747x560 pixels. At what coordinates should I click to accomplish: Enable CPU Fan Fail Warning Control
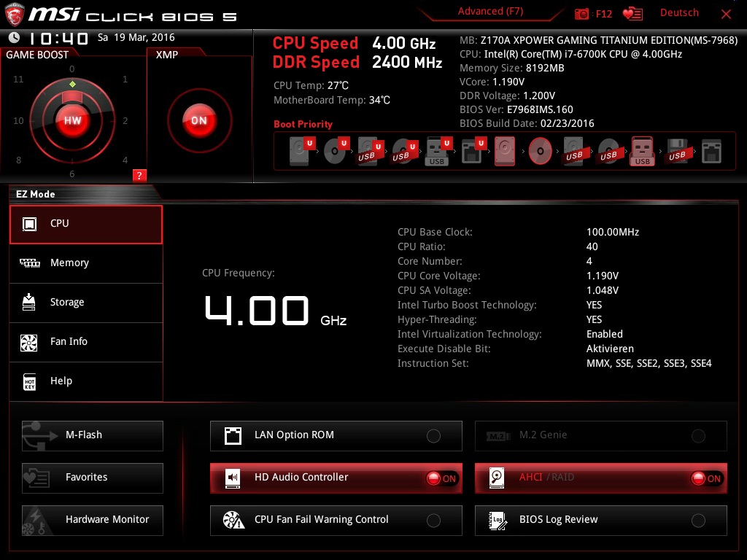pos(336,521)
